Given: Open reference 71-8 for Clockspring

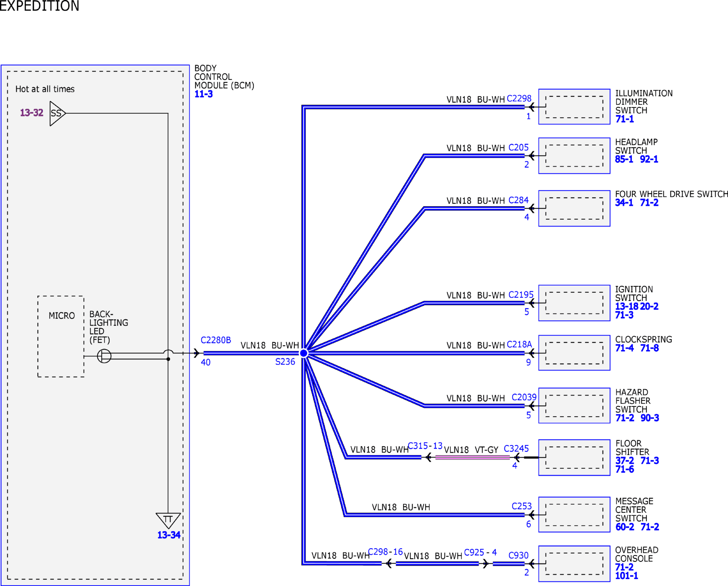Looking at the screenshot, I should [x=649, y=348].
